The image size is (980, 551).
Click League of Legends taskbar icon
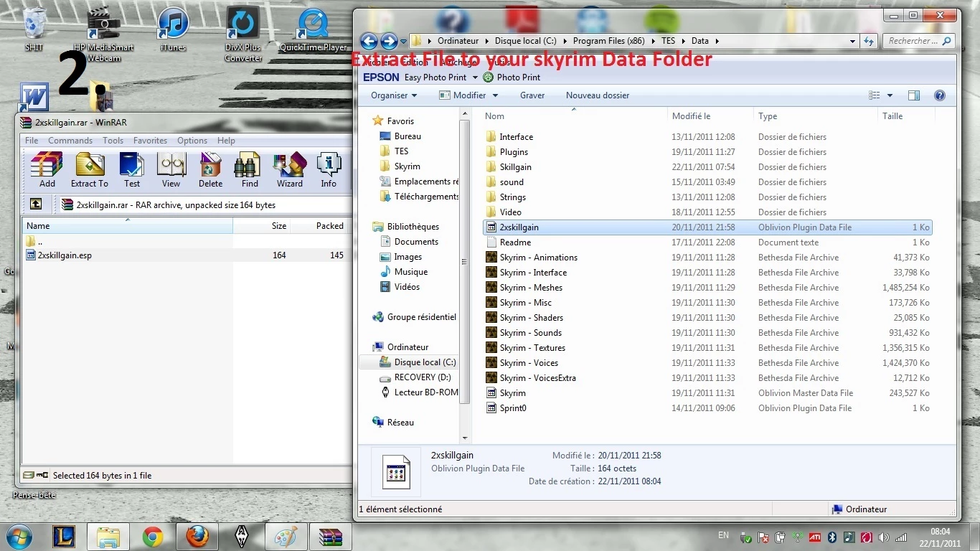point(64,537)
